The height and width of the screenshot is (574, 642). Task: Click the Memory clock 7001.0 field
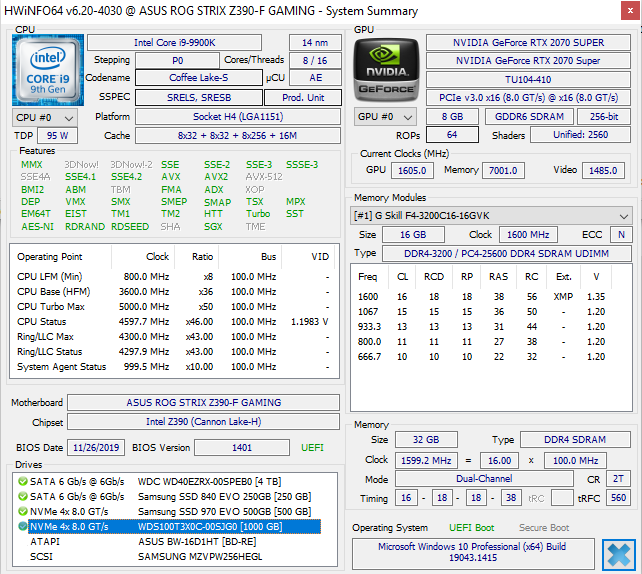click(503, 171)
